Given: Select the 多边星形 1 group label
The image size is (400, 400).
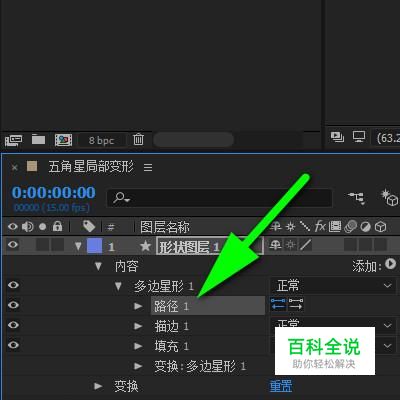Looking at the screenshot, I should pyautogui.click(x=164, y=286).
